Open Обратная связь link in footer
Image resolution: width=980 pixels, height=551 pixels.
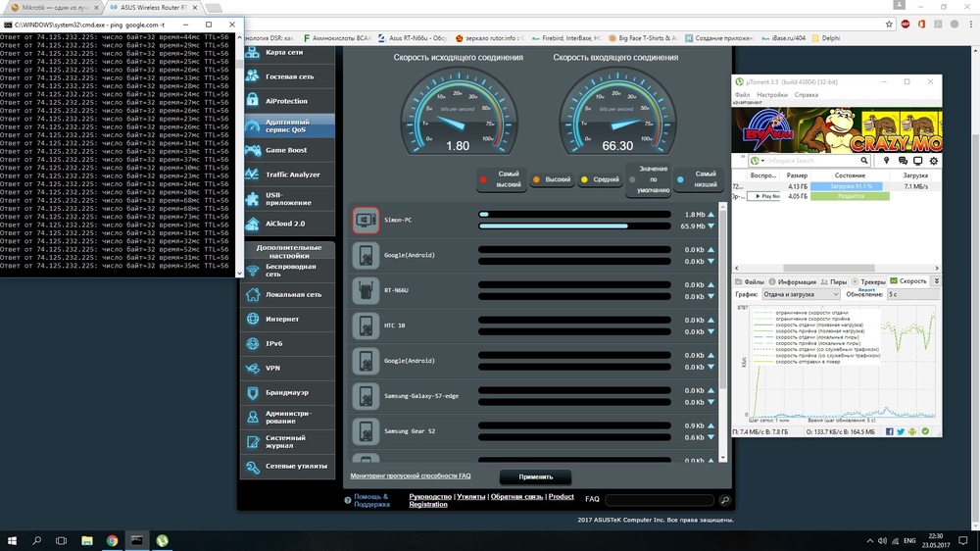click(516, 497)
